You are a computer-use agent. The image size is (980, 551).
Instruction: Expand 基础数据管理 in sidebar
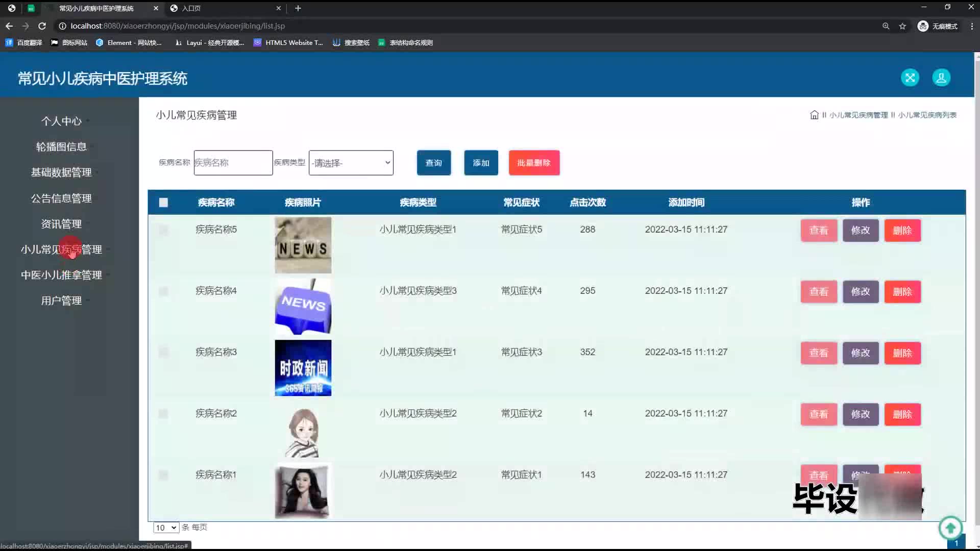click(61, 172)
